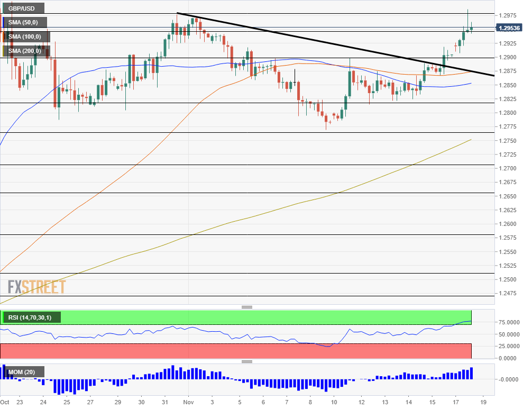This screenshot has width=532, height=409.
Task: Click the 1.2575 price axis label
Action: 508,238
